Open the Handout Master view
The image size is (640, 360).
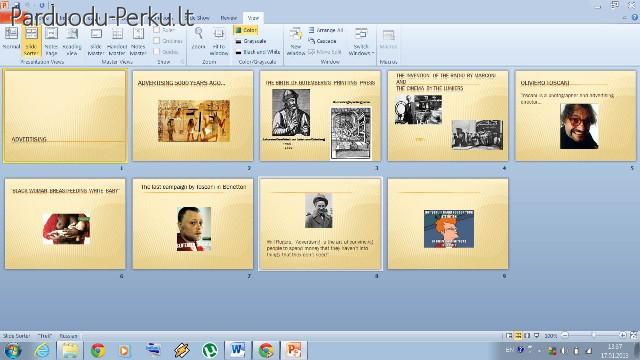tap(117, 41)
